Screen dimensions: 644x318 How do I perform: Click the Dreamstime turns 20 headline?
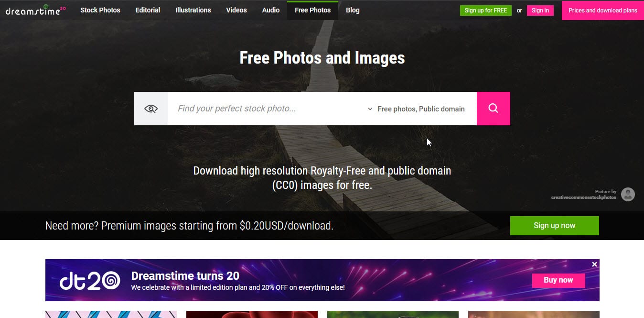tap(185, 276)
